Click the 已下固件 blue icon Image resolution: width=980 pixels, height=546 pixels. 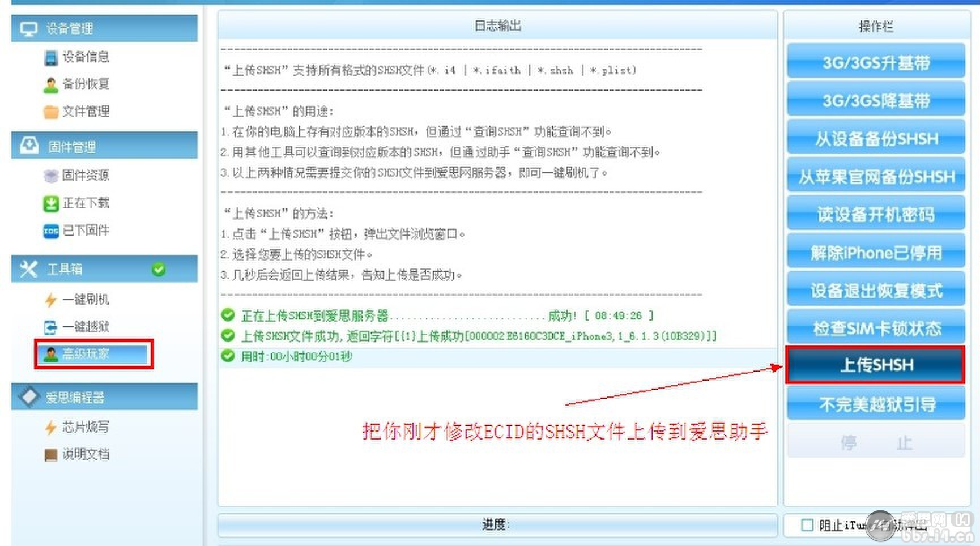(x=51, y=231)
